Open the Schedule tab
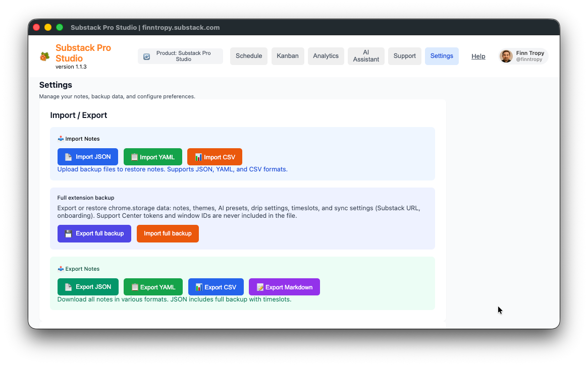Viewport: 588px width, 366px height. pos(249,56)
